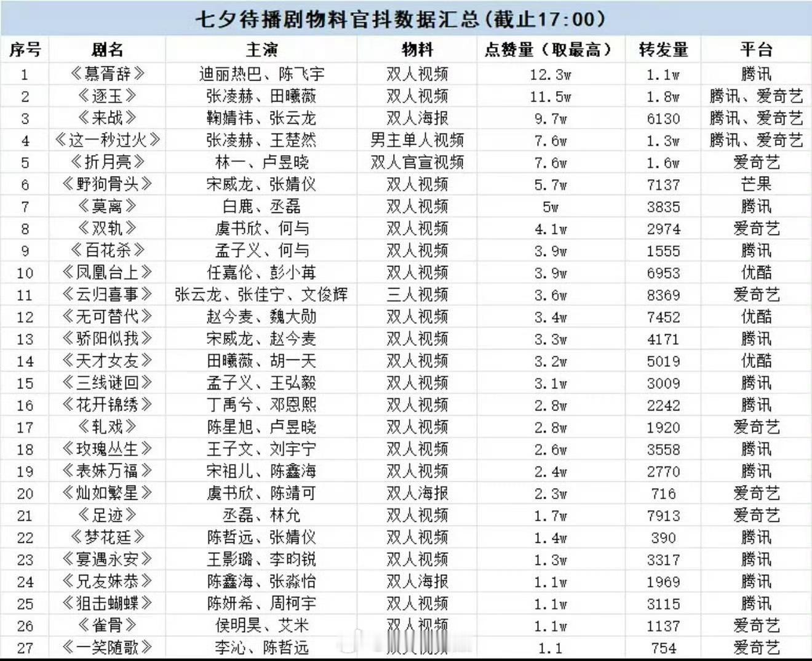Select the platform cell 芒果
Screen dimensions: 812x661
point(756,185)
